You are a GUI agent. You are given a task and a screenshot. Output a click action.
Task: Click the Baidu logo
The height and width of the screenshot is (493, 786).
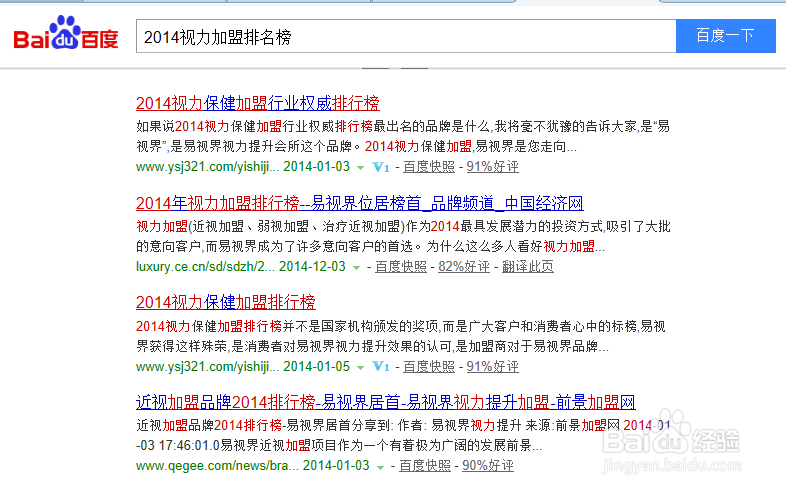pyautogui.click(x=66, y=34)
